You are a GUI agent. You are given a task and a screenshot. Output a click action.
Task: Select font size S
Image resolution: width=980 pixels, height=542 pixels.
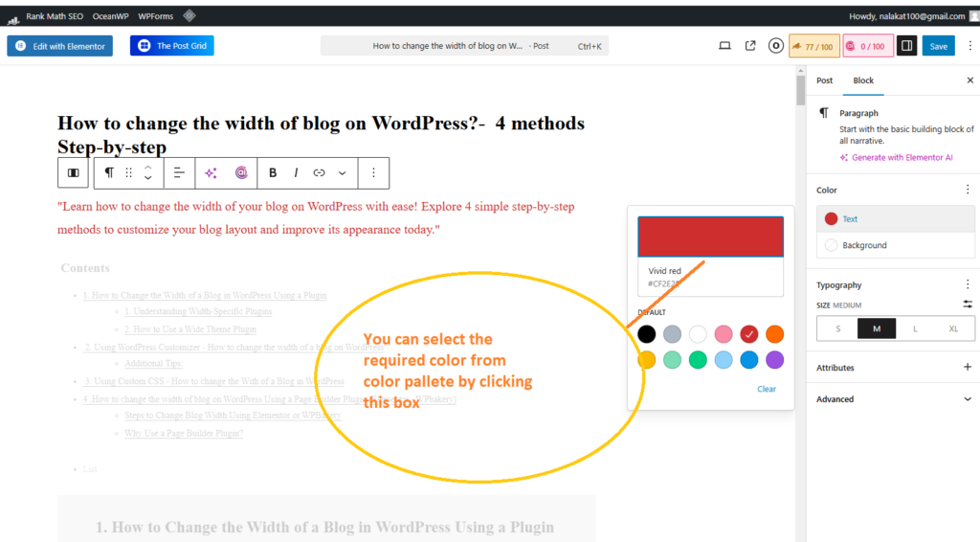click(837, 328)
